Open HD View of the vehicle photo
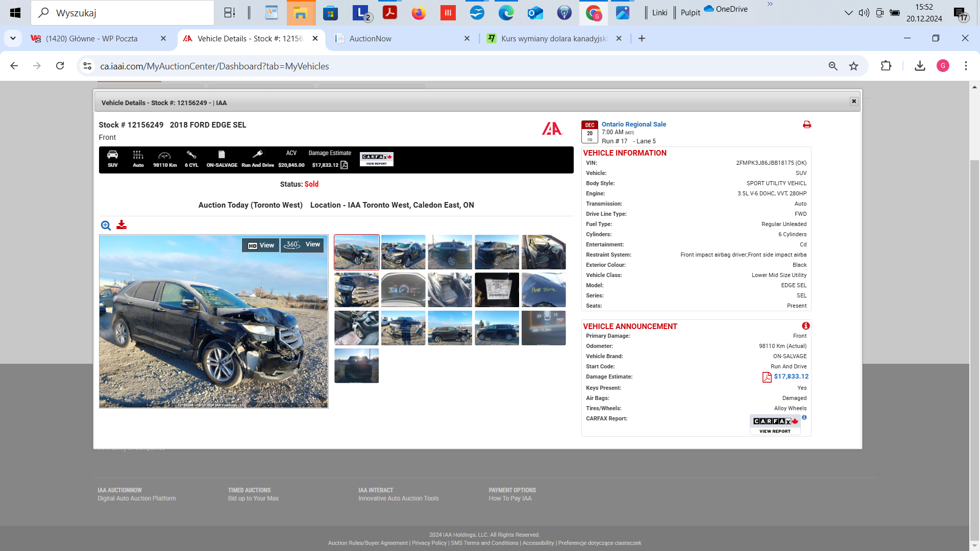Screen dimensions: 980x551 [261, 245]
